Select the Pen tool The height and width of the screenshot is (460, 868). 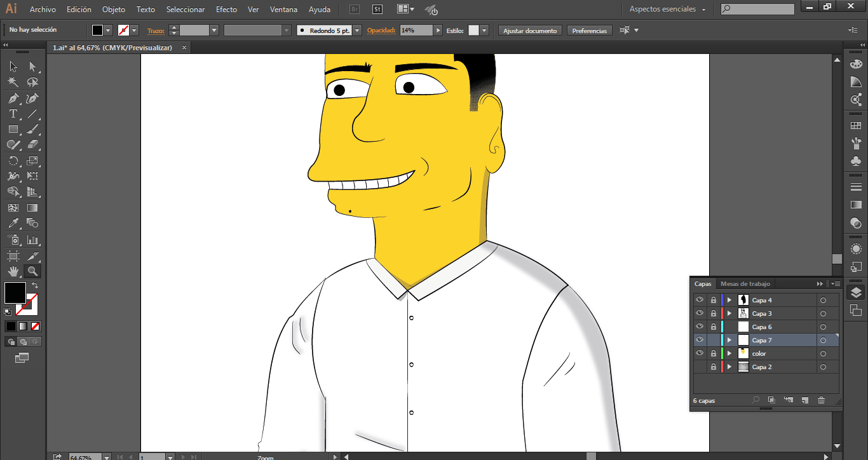(x=13, y=98)
